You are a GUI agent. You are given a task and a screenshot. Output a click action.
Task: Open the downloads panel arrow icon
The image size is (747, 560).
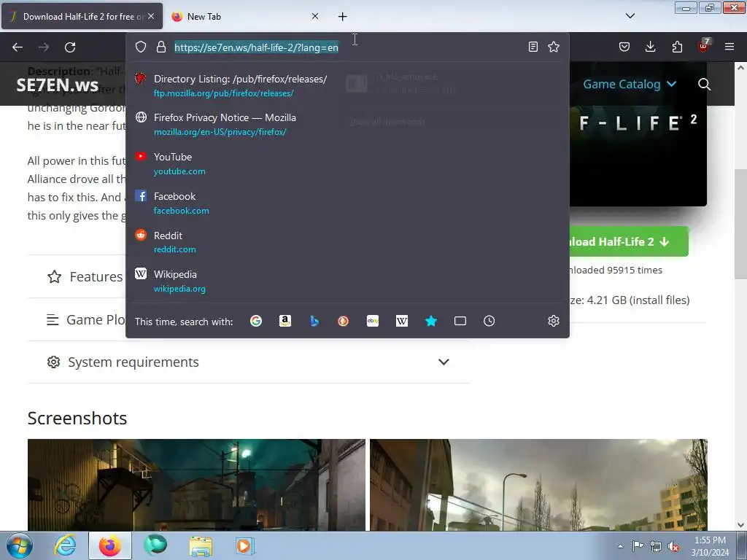(650, 47)
